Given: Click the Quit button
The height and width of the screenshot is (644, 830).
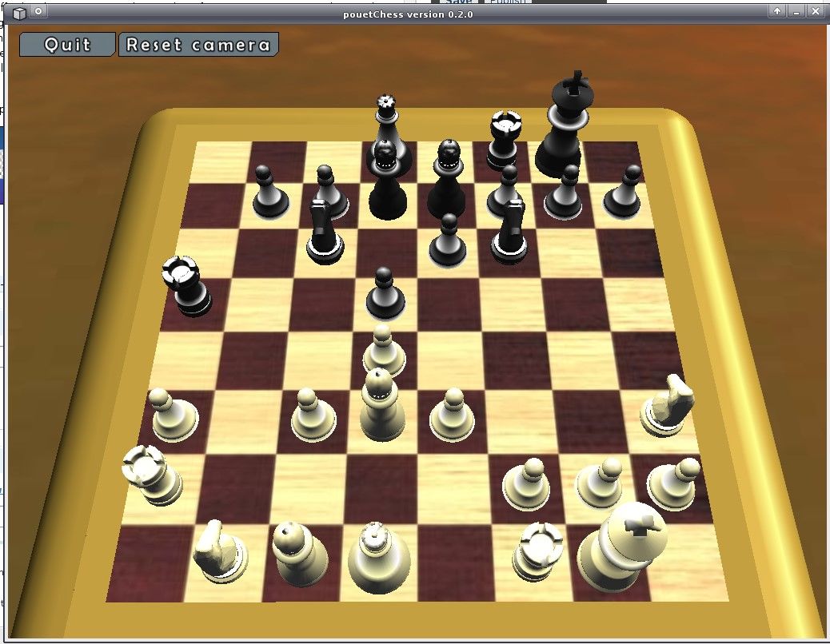Looking at the screenshot, I should [x=68, y=45].
